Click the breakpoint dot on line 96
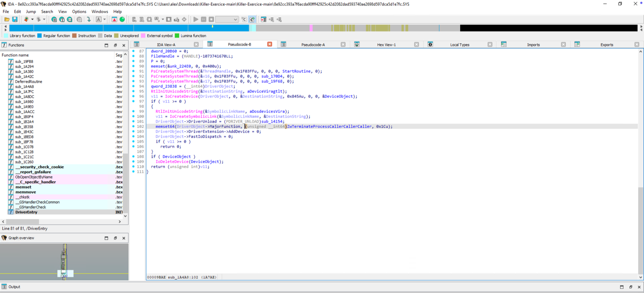Viewport: 644px width, 293px height. 133,96
